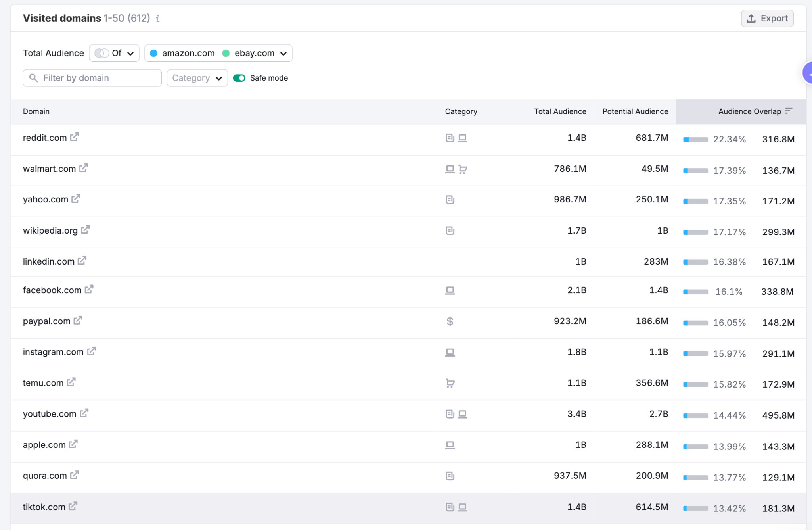This screenshot has width=812, height=530.
Task: Select the shopping cart icon in temu.com row
Action: (450, 383)
